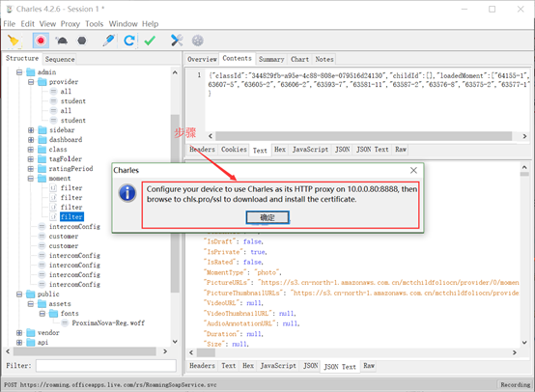Viewport: 535px width, 392px height.
Task: Open request JSON Text tab
Action: click(x=373, y=150)
